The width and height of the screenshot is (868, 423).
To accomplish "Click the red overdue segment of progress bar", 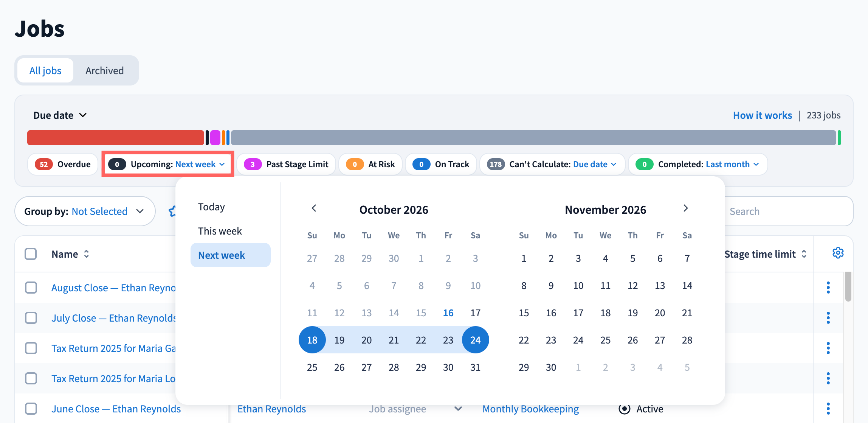I will click(x=116, y=138).
